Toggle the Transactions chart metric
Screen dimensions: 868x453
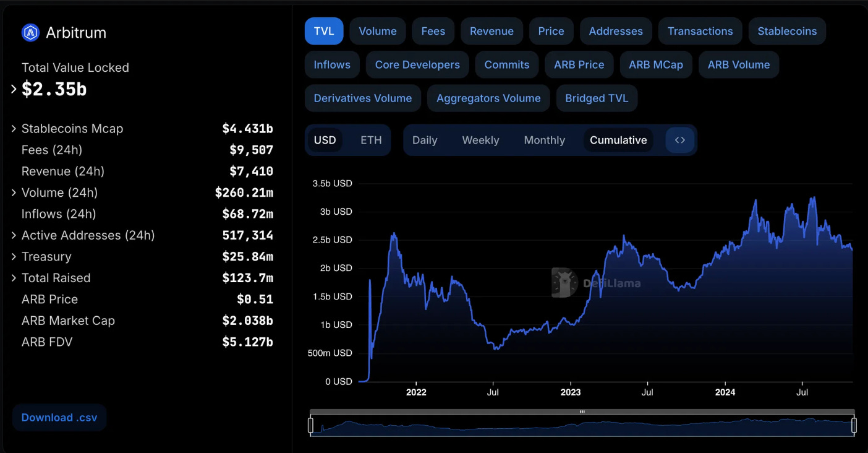[700, 31]
